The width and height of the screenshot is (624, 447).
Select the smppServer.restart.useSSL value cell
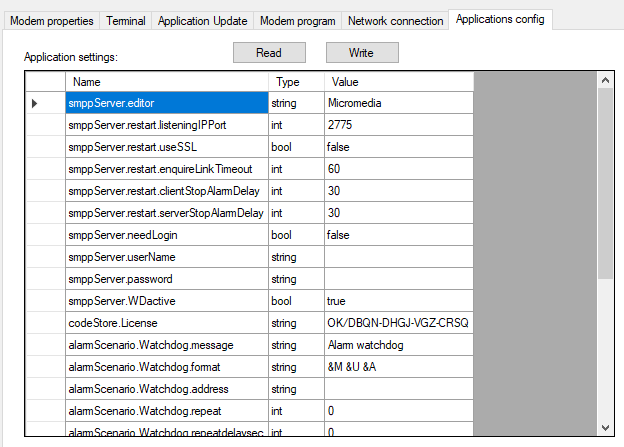pyautogui.click(x=397, y=147)
